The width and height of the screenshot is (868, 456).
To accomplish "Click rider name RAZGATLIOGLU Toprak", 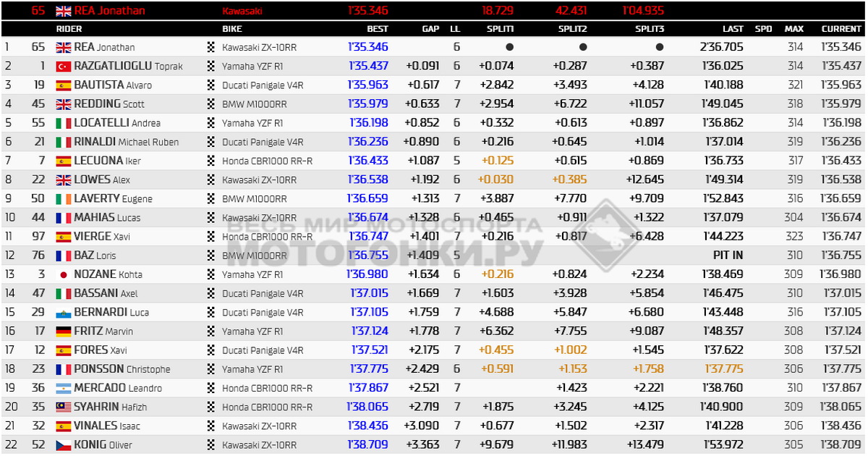I will pyautogui.click(x=128, y=66).
